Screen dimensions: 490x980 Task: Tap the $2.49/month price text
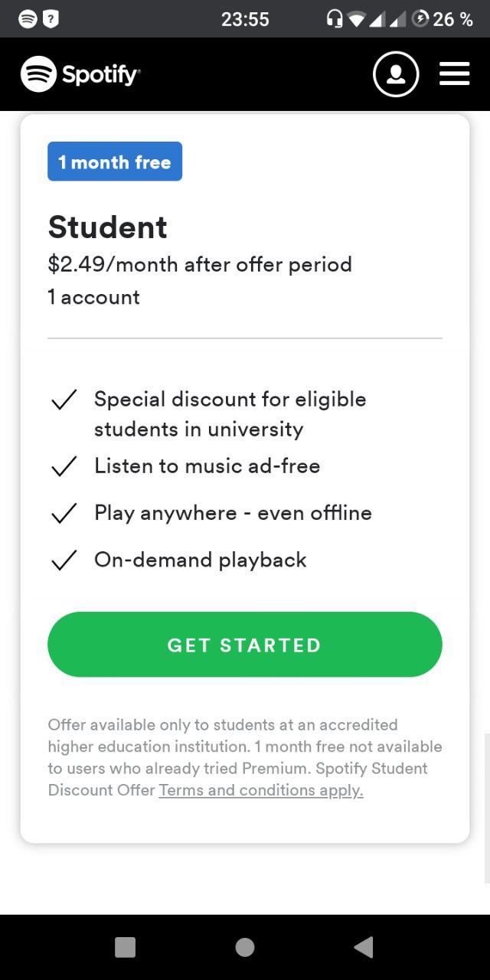click(x=200, y=265)
